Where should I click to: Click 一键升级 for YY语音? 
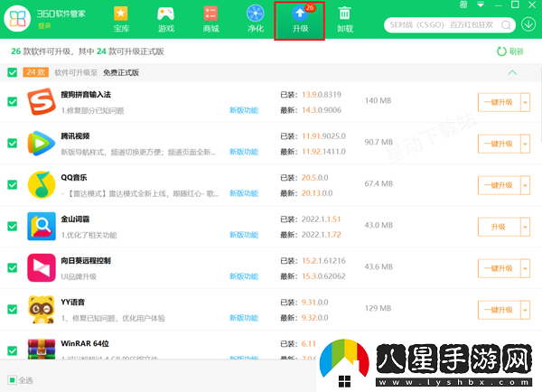tap(499, 310)
